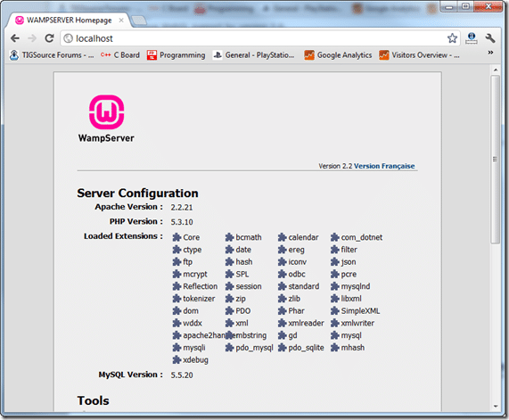The width and height of the screenshot is (509, 420).
Task: Select the WAMPSERVER Homepage tab
Action: [69, 21]
